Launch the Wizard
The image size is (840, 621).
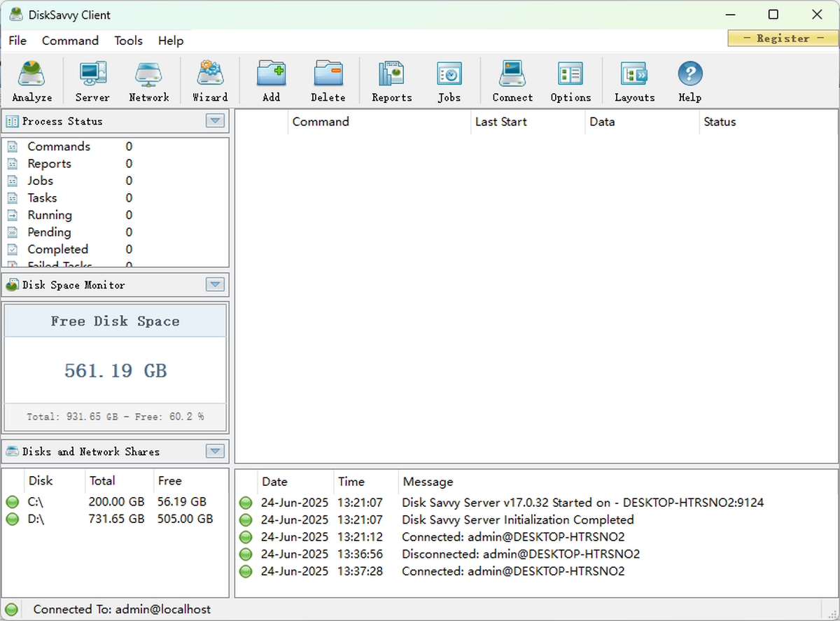click(209, 80)
